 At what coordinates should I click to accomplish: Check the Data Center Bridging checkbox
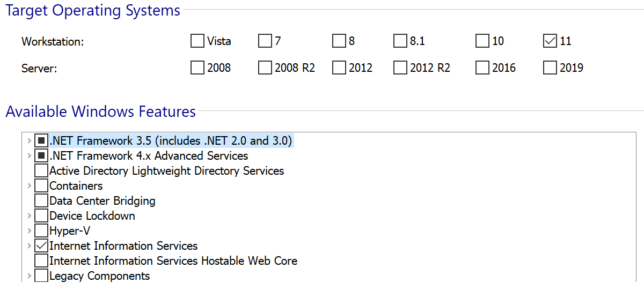tap(41, 201)
